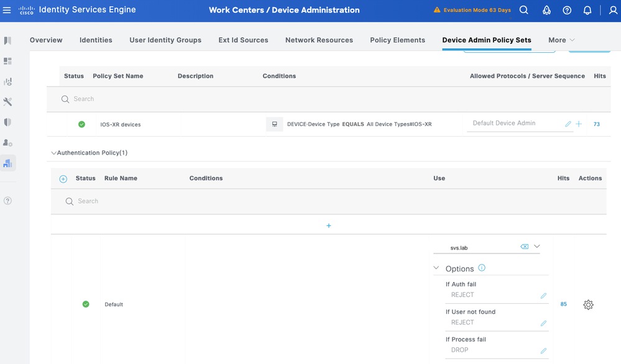Viewport: 621px width, 364px height.
Task: Open Options info icon
Action: 482,268
